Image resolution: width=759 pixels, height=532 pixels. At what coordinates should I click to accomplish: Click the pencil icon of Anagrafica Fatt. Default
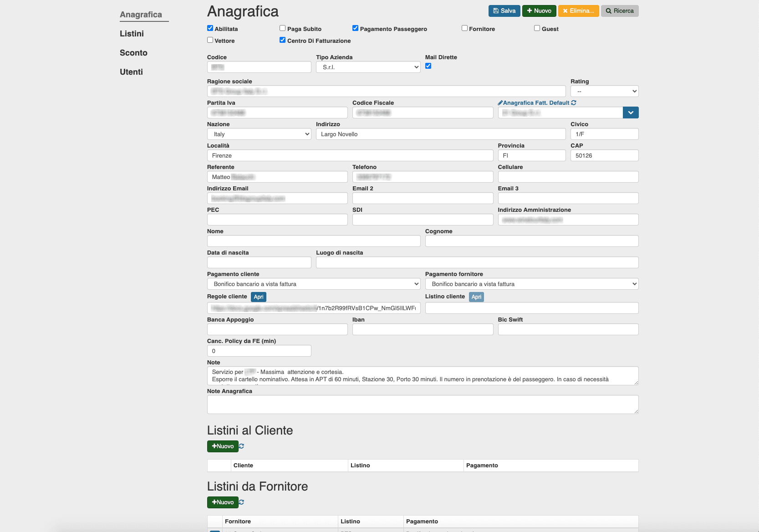click(x=500, y=103)
